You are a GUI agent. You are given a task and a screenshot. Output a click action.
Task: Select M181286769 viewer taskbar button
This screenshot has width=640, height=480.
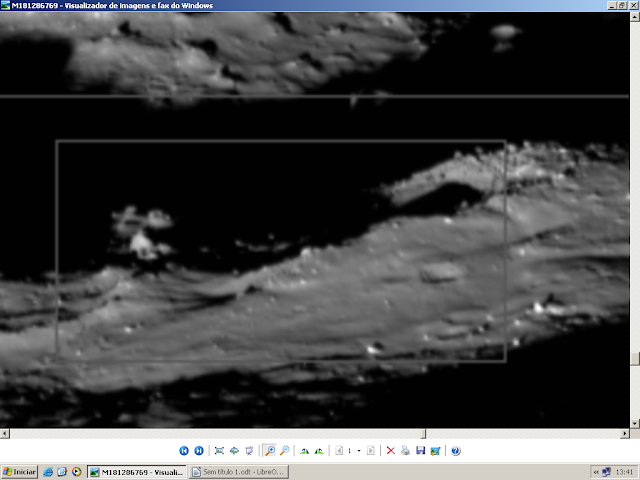tap(137, 472)
